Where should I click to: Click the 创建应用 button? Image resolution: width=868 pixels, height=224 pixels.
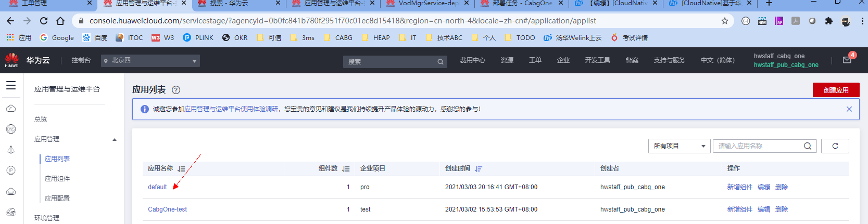pyautogui.click(x=836, y=90)
